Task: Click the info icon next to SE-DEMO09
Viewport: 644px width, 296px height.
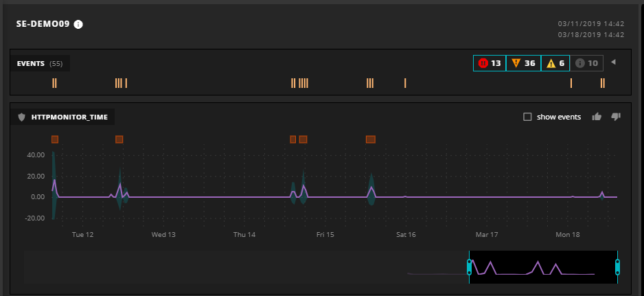Action: [78, 25]
